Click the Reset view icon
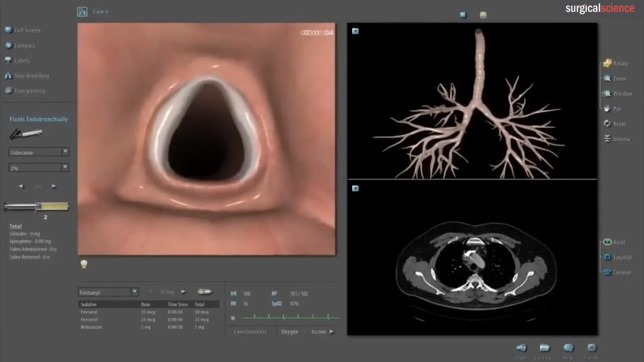Image resolution: width=644 pixels, height=362 pixels. click(x=607, y=124)
